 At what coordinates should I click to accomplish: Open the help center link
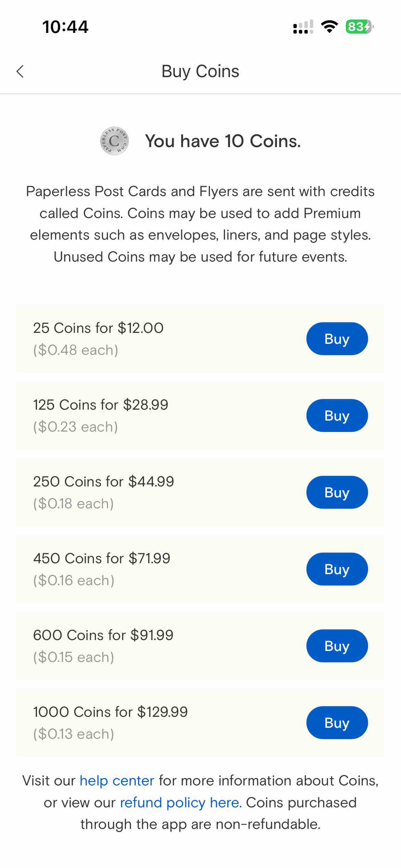point(117,781)
